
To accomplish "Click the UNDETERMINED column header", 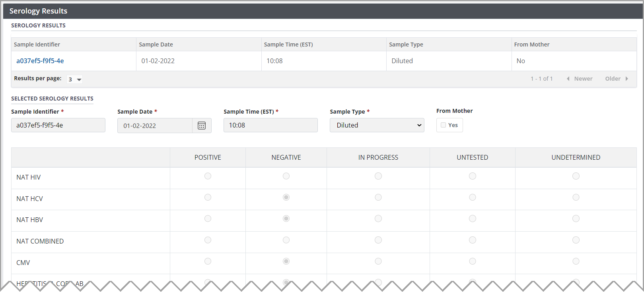I will coord(576,157).
